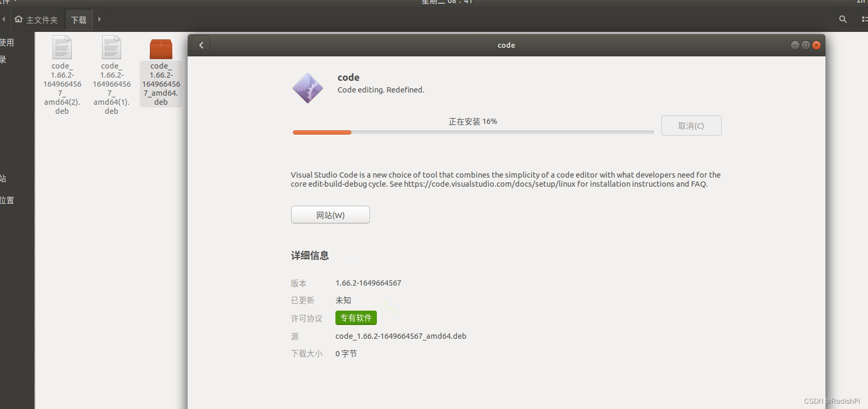Open the 下载 path bar tab
The height and width of the screenshot is (409, 868).
79,20
